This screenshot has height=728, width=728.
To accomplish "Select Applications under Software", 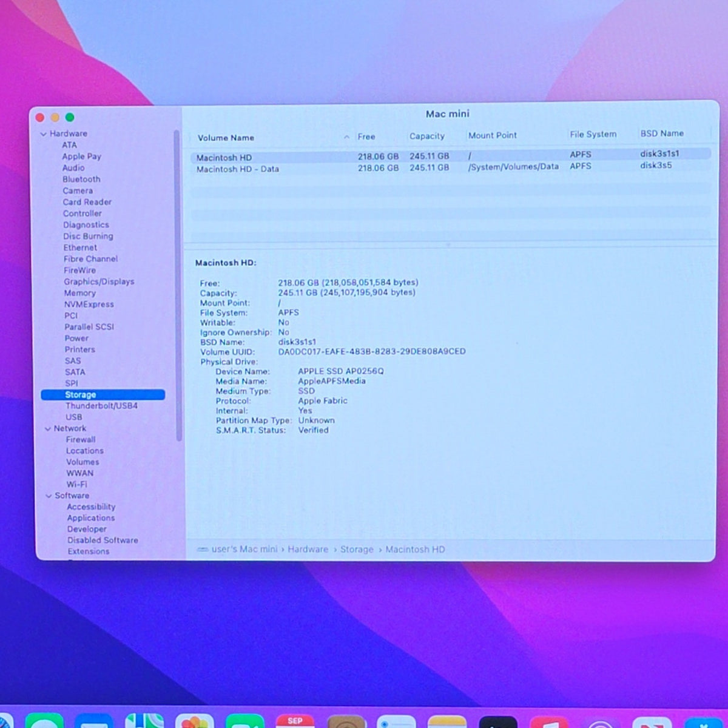I will coord(90,518).
